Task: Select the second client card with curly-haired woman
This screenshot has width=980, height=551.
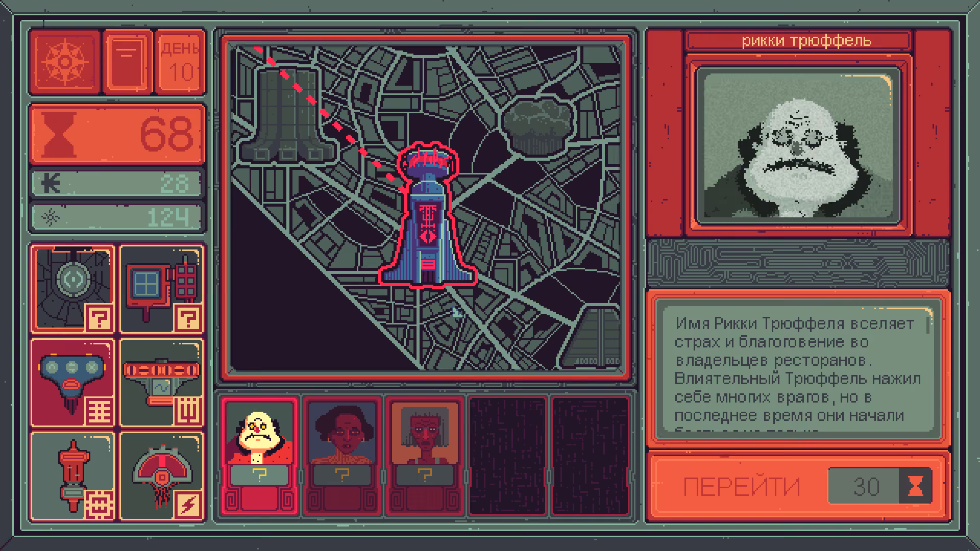Action: 342,456
